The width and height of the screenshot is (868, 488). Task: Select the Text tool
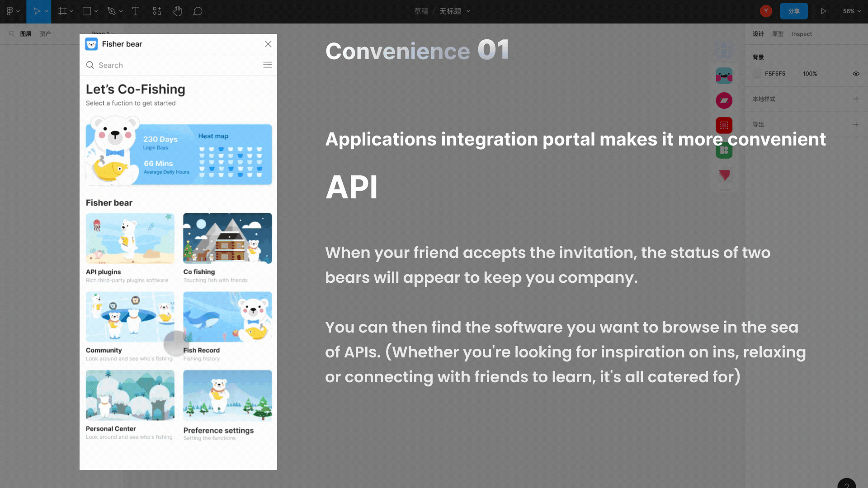(136, 11)
